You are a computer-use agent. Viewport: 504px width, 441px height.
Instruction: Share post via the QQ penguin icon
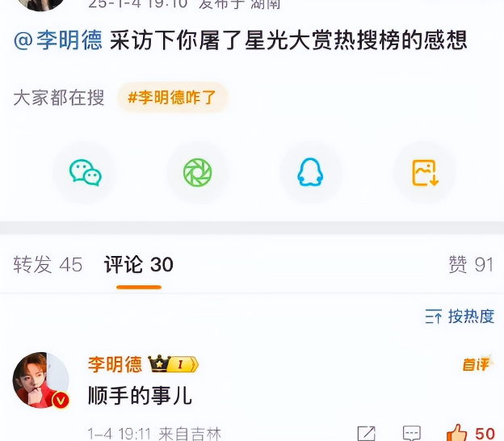pos(310,172)
